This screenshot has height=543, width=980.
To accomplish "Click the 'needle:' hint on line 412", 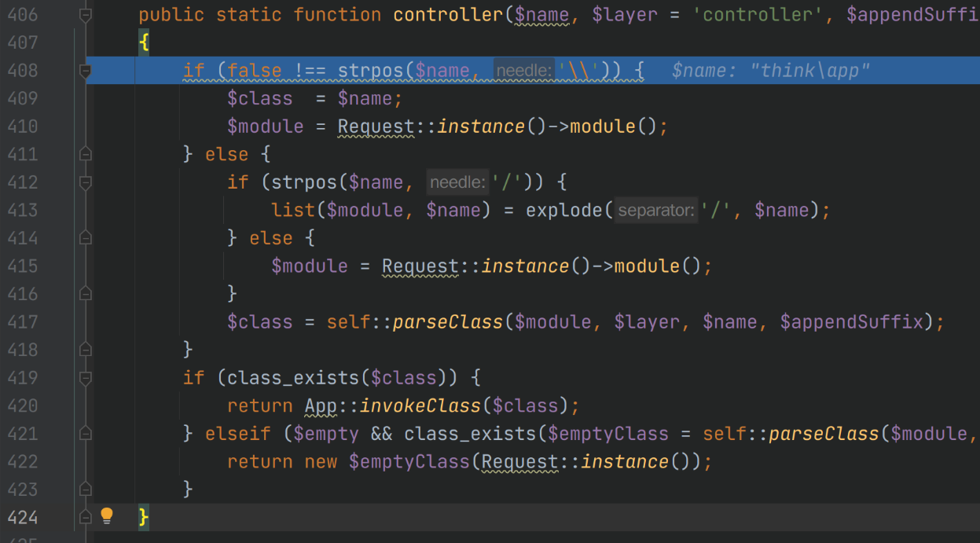I will coord(458,183).
